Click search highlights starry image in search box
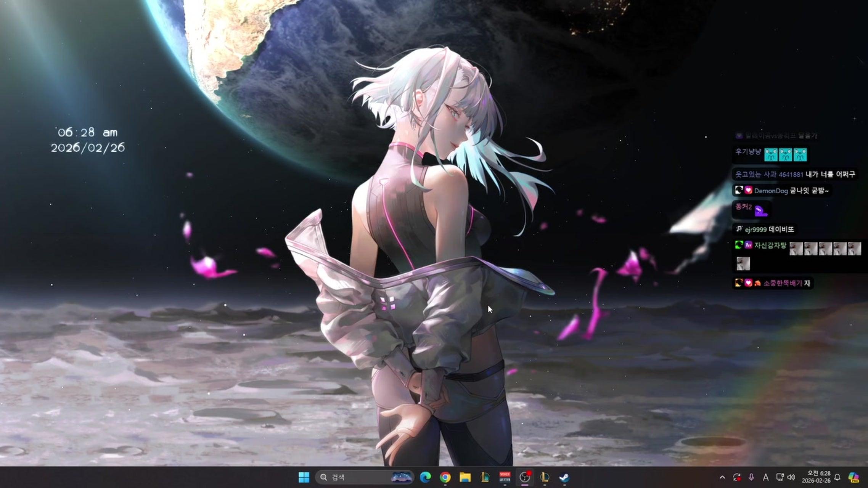 [x=402, y=477]
